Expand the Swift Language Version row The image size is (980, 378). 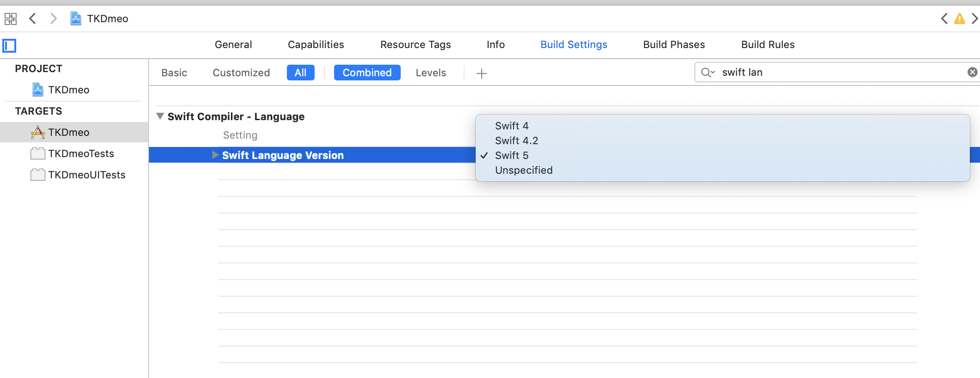click(215, 155)
